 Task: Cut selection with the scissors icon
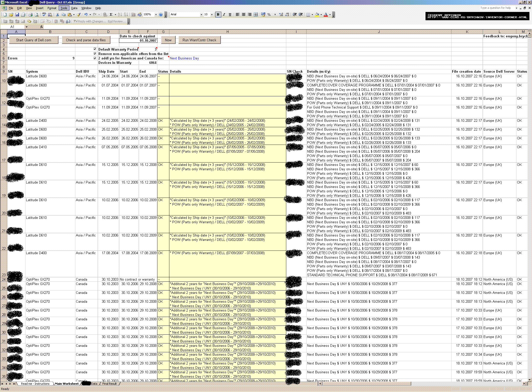pyautogui.click(x=57, y=15)
